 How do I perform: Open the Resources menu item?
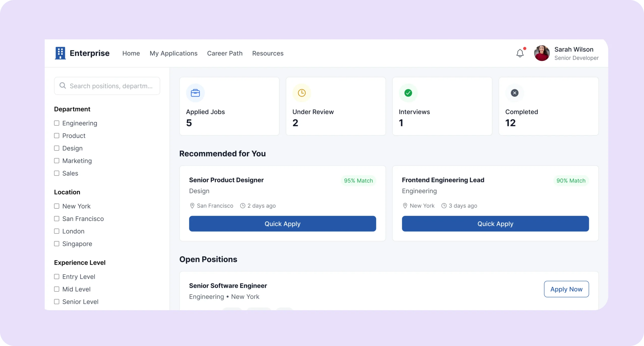[x=268, y=53]
